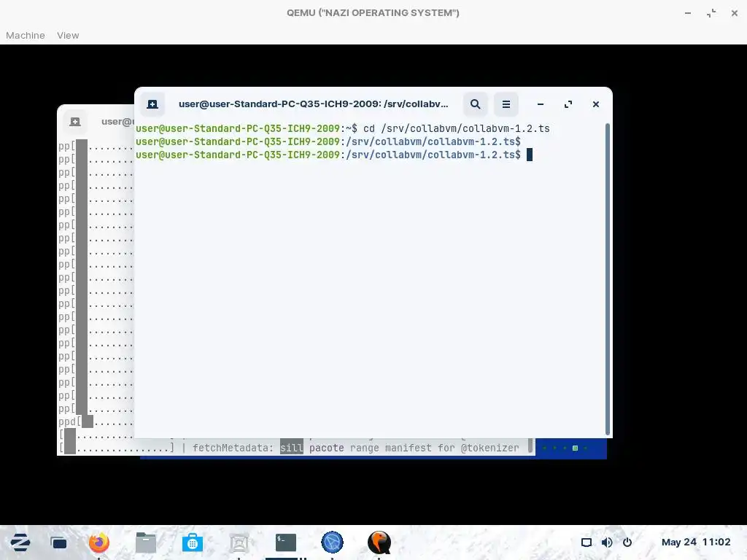
Task: Open the Machine menu in QEMU
Action: pyautogui.click(x=26, y=35)
